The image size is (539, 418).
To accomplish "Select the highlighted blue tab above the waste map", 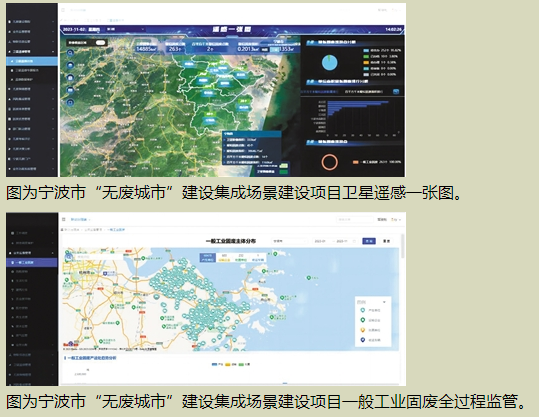I will click(x=208, y=257).
